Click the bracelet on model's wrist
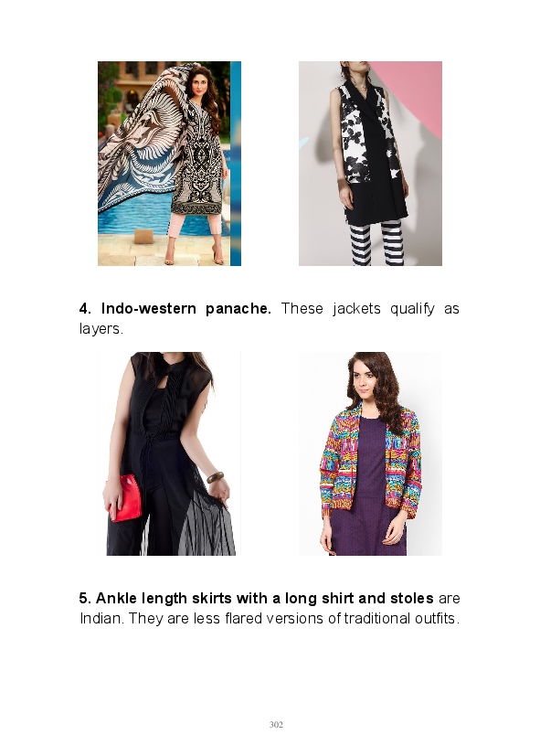The height and width of the screenshot is (756, 540). [215, 477]
